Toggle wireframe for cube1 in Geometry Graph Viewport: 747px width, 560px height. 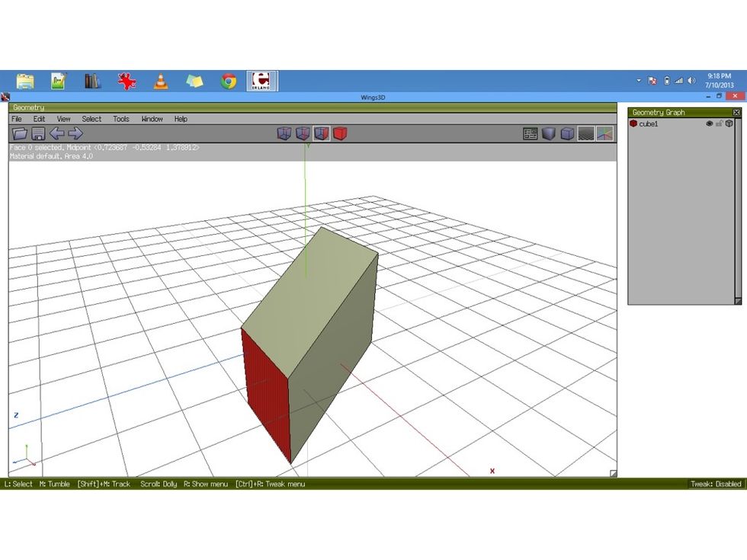[x=729, y=123]
